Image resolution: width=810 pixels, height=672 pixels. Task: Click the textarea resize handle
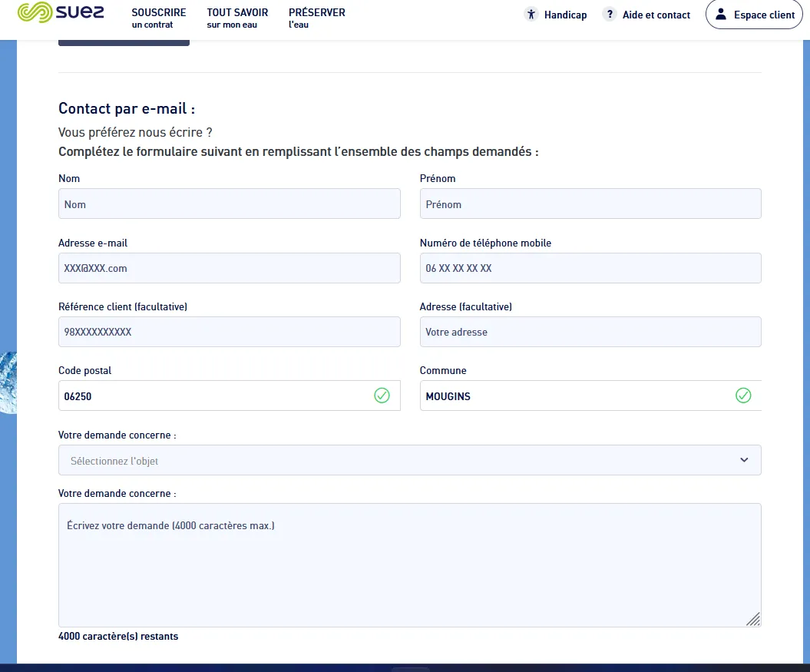pyautogui.click(x=753, y=619)
